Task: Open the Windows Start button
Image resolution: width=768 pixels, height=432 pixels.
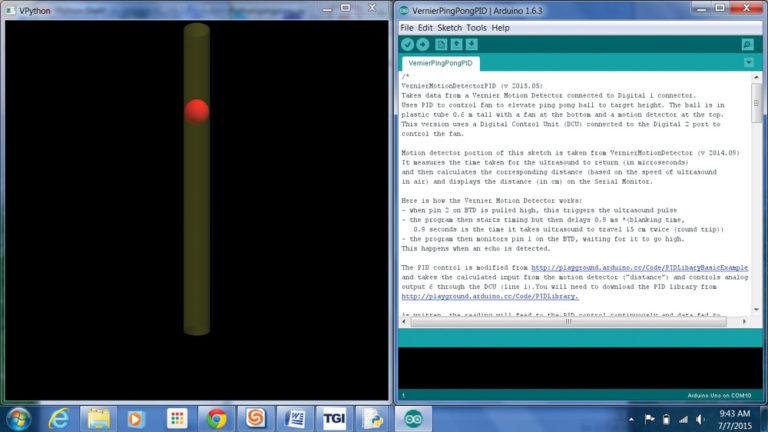Action: 19,419
